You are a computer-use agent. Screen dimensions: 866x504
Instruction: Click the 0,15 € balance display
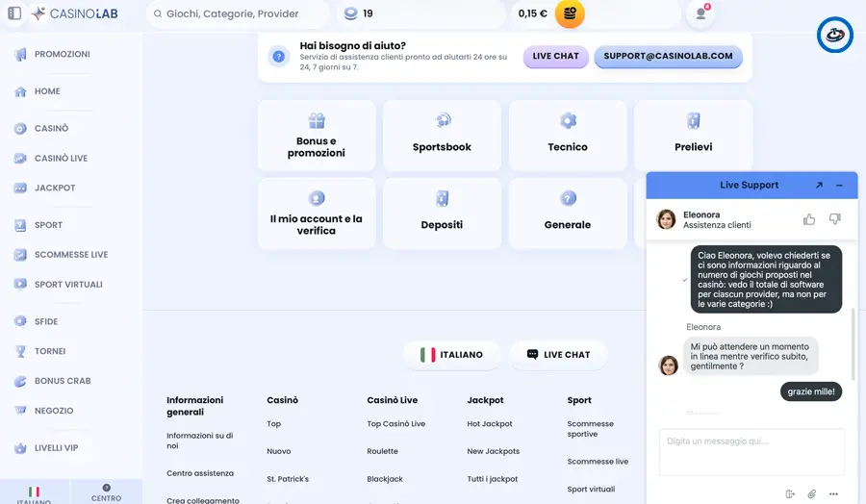tap(532, 13)
